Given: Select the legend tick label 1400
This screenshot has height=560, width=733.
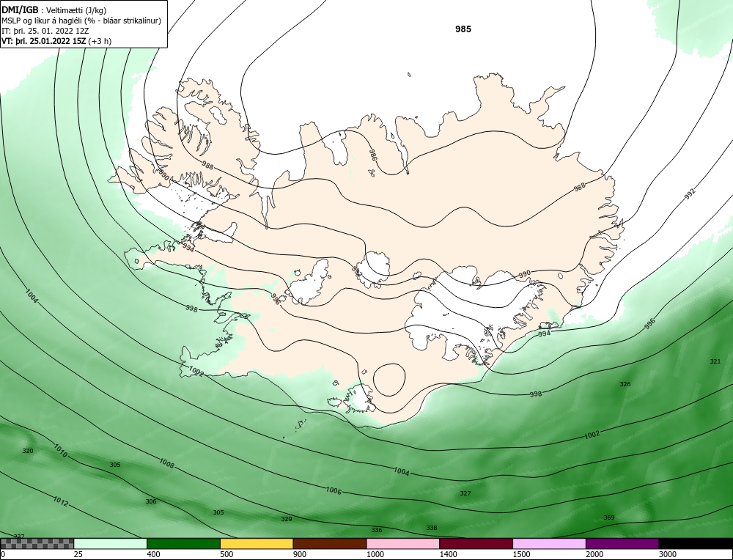Looking at the screenshot, I should click(x=449, y=554).
